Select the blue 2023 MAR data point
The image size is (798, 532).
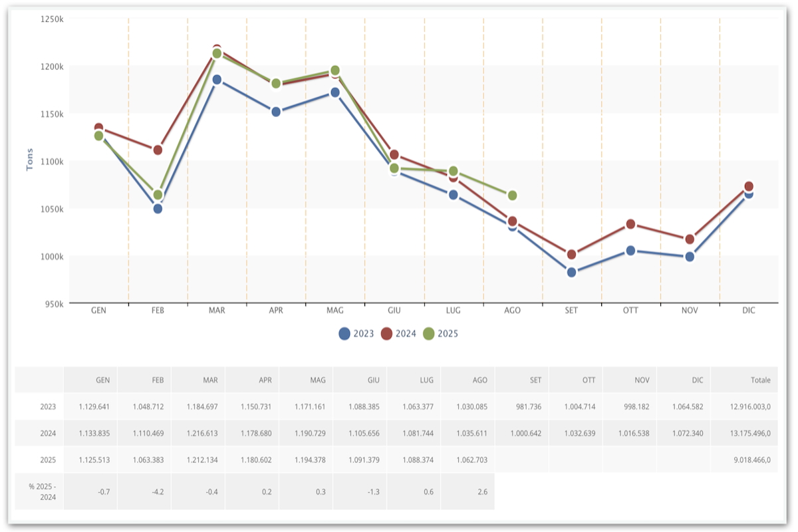tap(217, 80)
